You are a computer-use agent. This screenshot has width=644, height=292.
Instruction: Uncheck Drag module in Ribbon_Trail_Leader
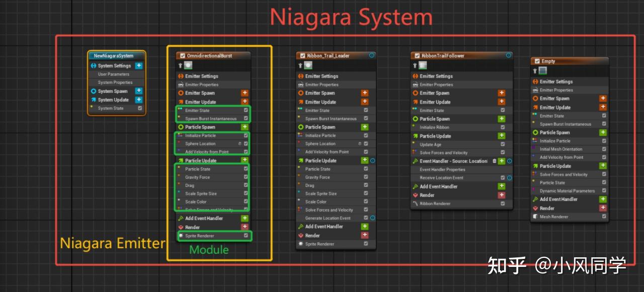tap(366, 185)
